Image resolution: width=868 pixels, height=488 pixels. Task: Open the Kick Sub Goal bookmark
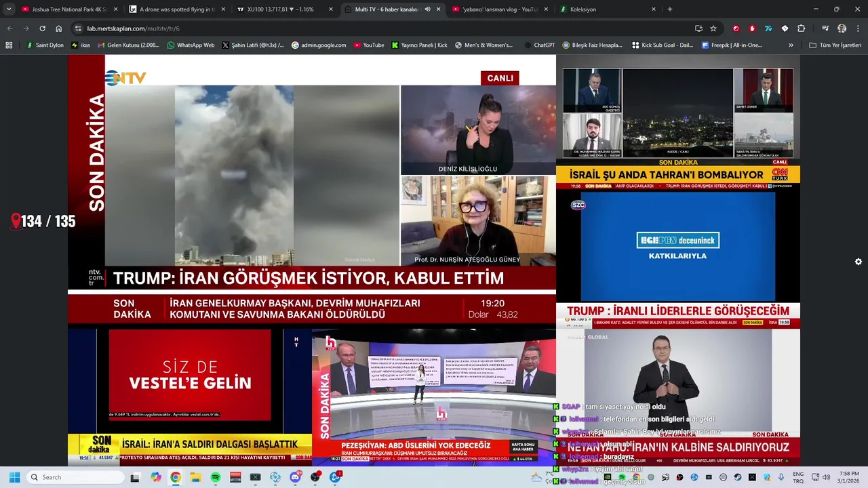coord(663,45)
